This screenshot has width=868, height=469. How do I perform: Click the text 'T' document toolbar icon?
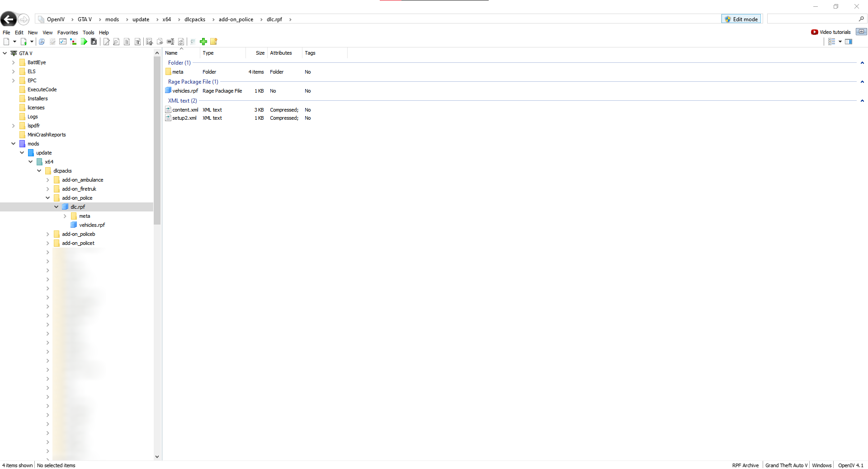click(x=137, y=42)
